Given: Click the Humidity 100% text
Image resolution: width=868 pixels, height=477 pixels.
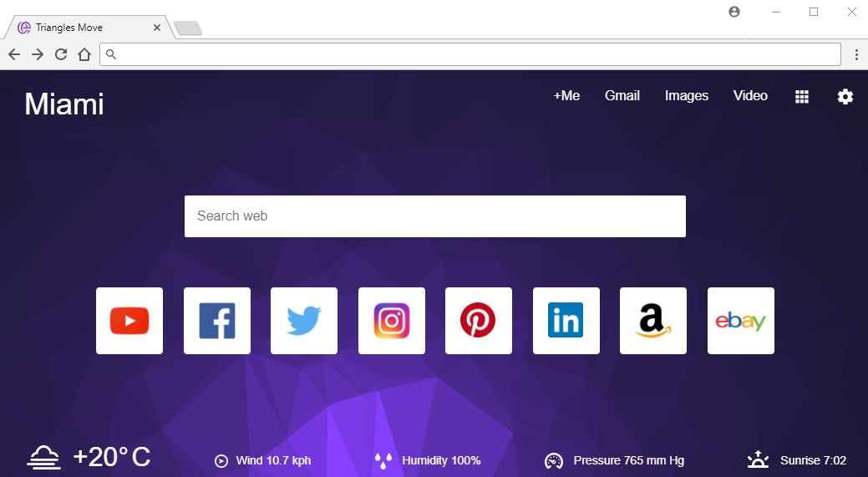Looking at the screenshot, I should [441, 460].
